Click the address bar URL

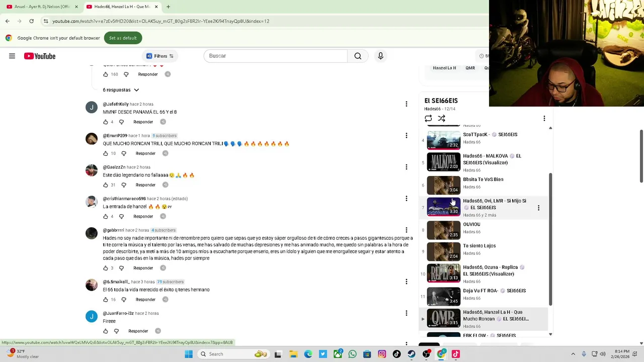161,21
